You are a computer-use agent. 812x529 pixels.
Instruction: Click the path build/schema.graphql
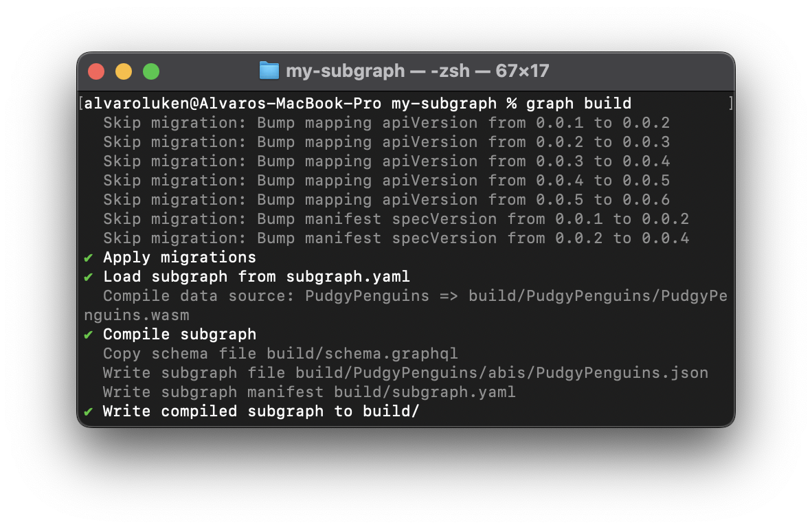[x=362, y=354]
